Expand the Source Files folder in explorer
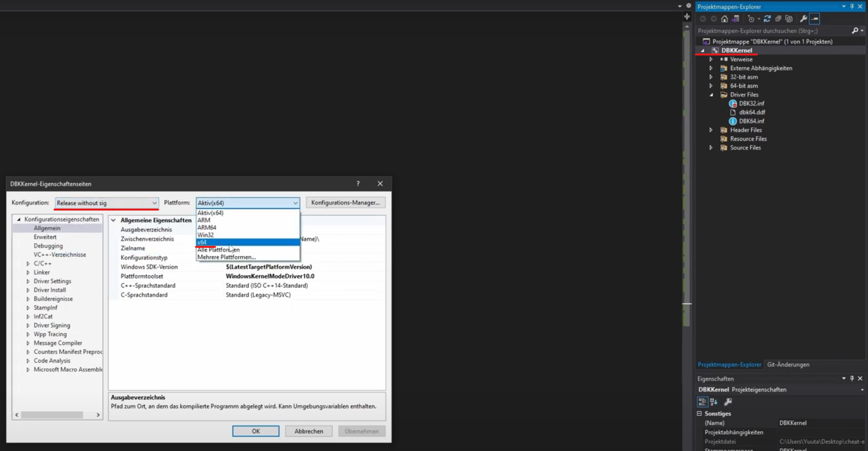The height and width of the screenshot is (451, 868). tap(711, 148)
